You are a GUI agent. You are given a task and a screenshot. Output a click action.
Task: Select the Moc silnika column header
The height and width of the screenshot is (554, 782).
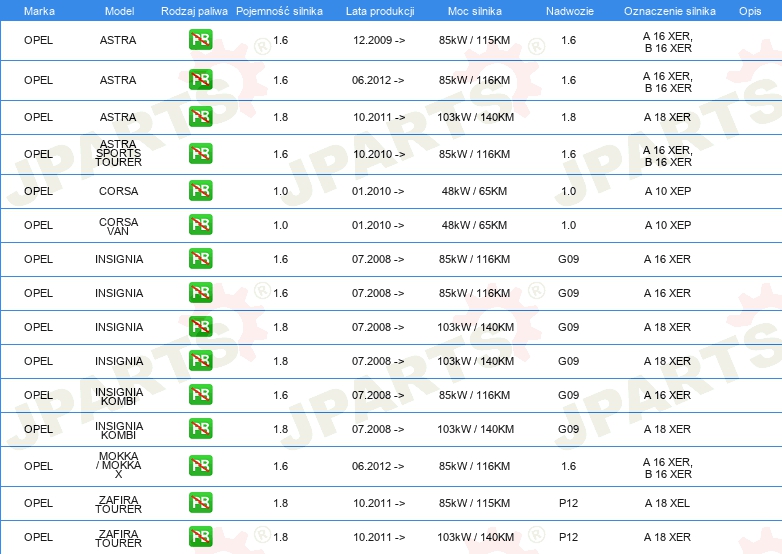(x=475, y=10)
